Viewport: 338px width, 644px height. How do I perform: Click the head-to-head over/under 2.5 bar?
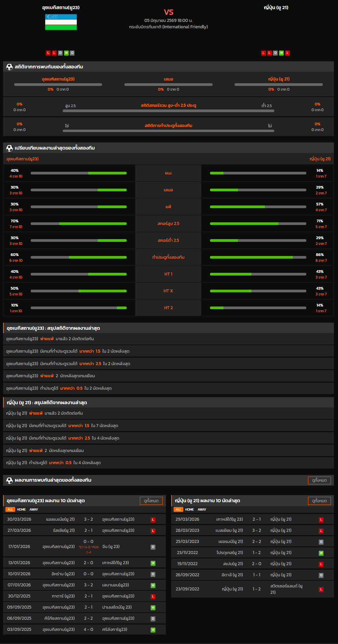tap(168, 111)
